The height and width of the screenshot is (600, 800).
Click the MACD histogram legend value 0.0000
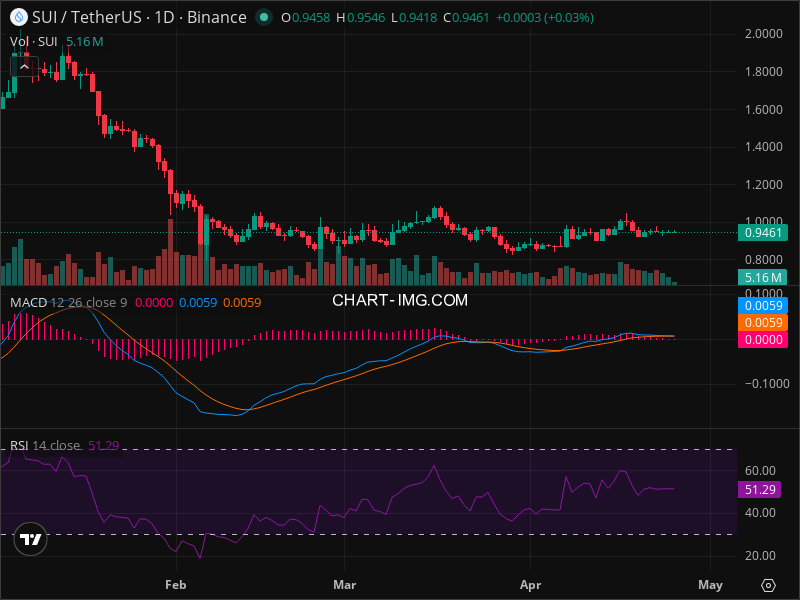(x=154, y=303)
